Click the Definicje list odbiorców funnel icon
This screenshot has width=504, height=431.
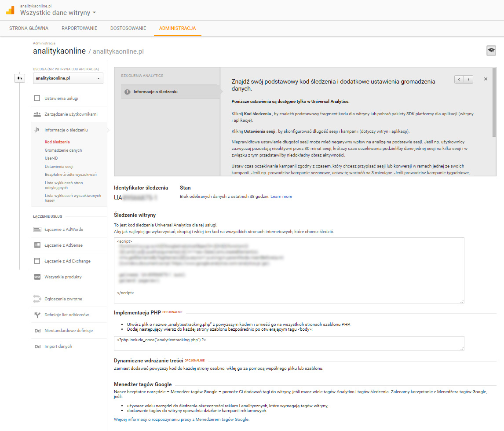(37, 314)
